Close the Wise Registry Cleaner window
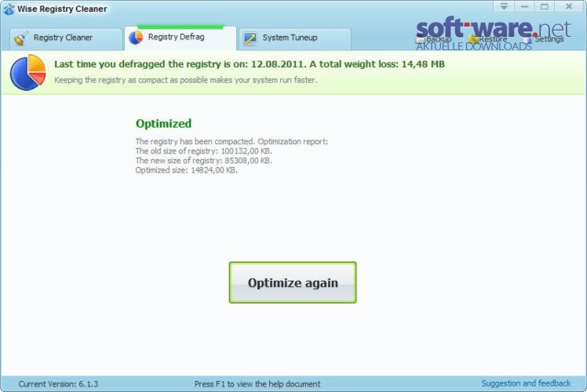This screenshot has height=392, width=587. click(x=569, y=6)
